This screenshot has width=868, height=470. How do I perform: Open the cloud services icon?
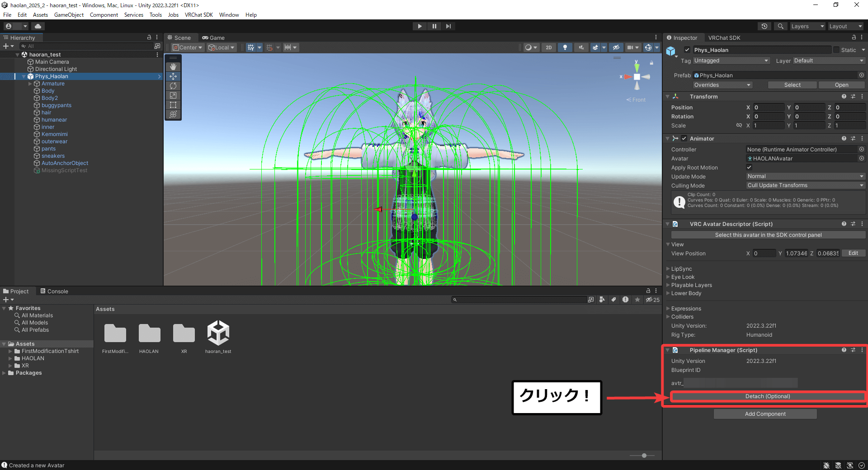tap(38, 26)
